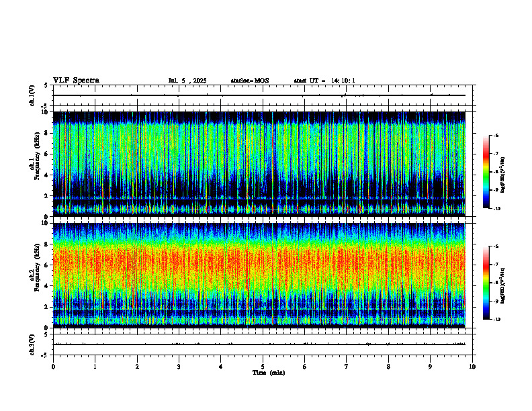Click the ch.2 spectrogram color scale bar

(x=486, y=283)
